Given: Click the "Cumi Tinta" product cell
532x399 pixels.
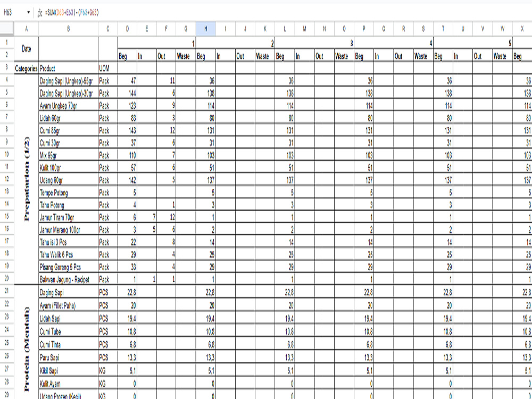Looking at the screenshot, I should click(69, 344).
